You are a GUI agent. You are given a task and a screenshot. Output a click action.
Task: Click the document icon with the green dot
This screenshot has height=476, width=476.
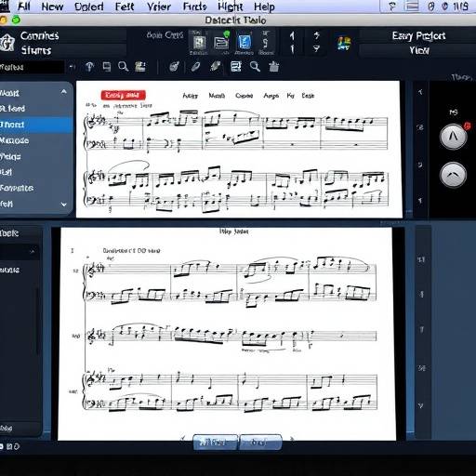[x=221, y=42]
